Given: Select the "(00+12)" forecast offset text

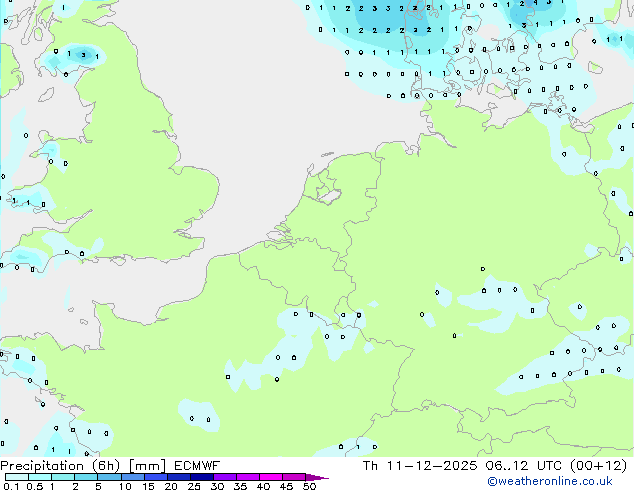Looking at the screenshot, I should [598, 466].
